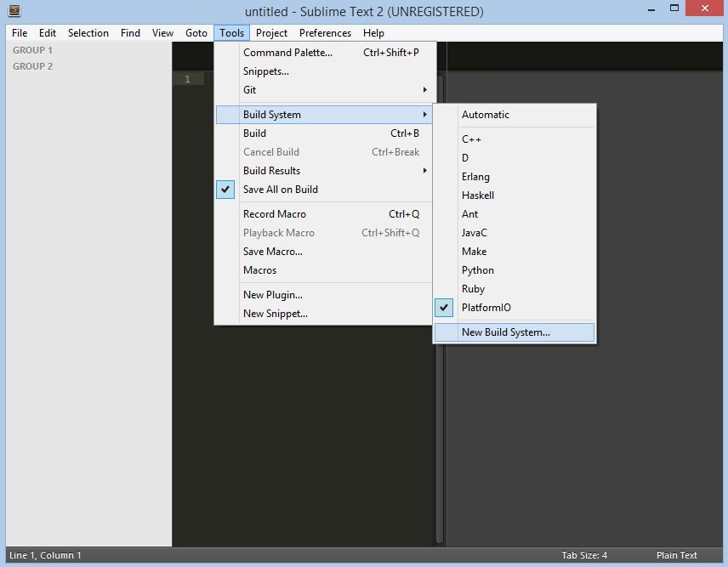Close the Sublime Text window
728x567 pixels.
[x=704, y=9]
